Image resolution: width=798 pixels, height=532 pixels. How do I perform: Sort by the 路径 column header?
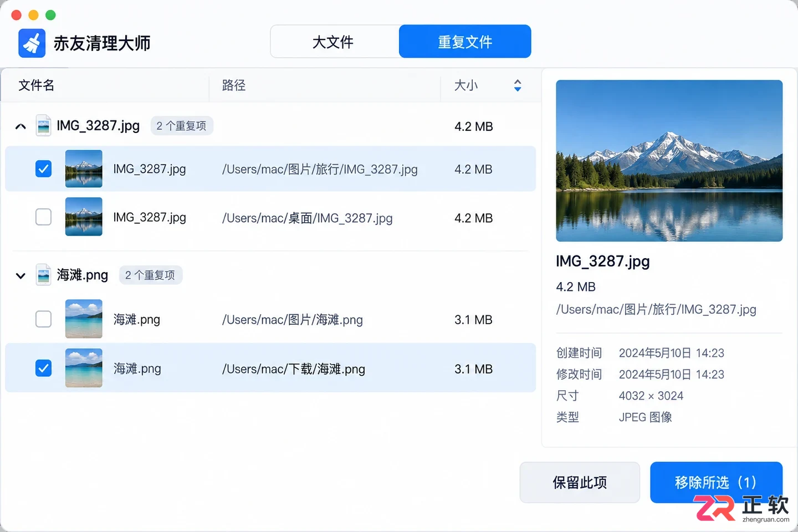click(x=234, y=85)
